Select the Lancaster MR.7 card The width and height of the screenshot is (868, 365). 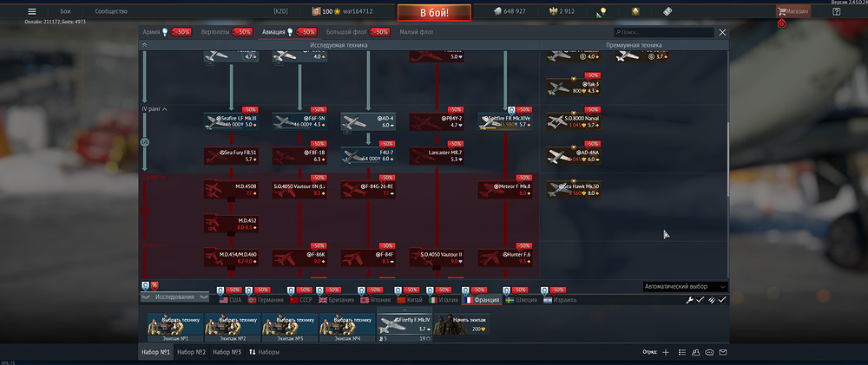click(437, 156)
